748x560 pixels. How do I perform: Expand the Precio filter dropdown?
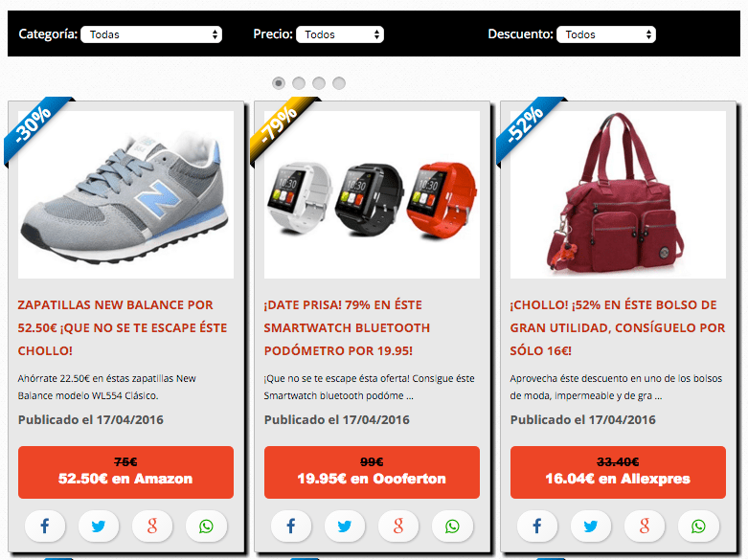coord(340,34)
